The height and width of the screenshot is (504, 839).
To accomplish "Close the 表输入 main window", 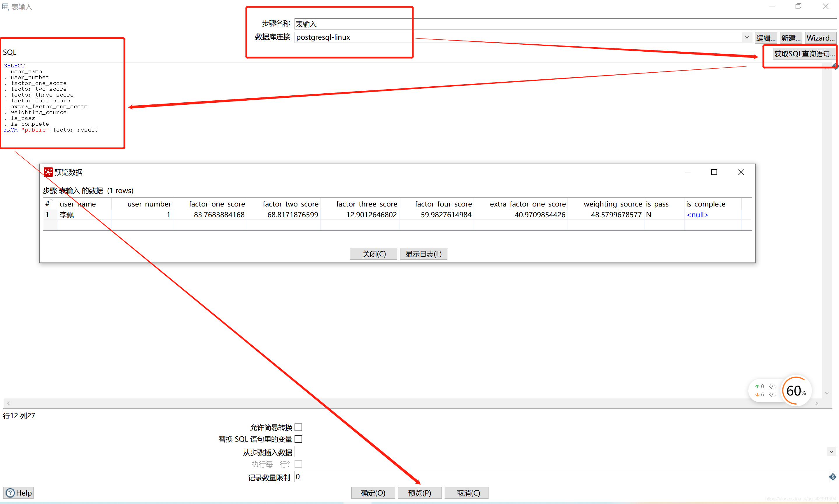I will coord(825,6).
